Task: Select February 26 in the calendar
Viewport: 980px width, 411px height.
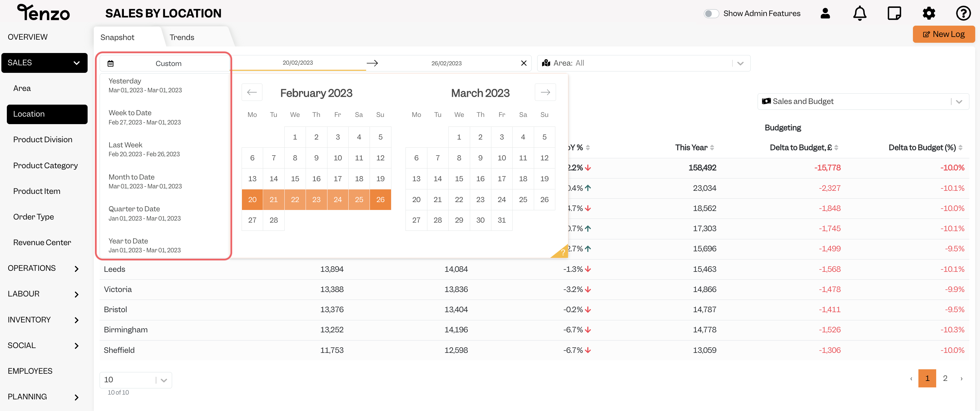Action: tap(381, 200)
